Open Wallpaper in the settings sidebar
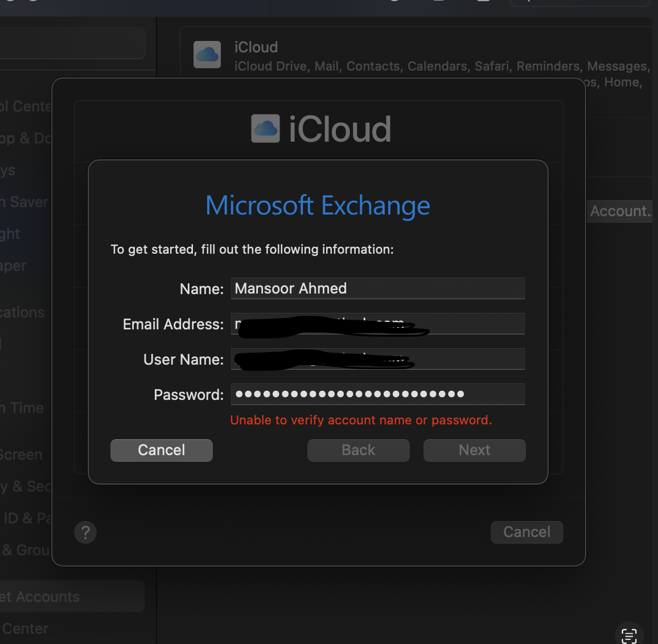 [x=14, y=266]
